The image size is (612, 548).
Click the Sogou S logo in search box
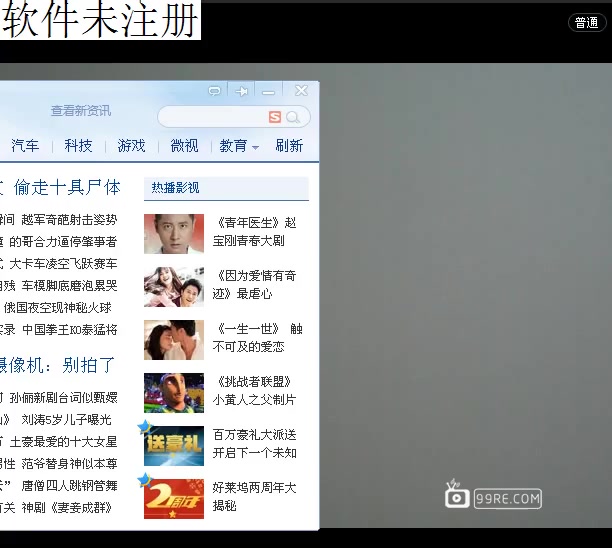[275, 117]
